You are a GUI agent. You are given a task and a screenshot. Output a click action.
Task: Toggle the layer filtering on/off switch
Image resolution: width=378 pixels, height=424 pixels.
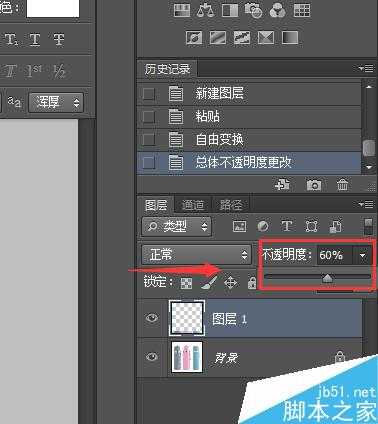coord(368,227)
